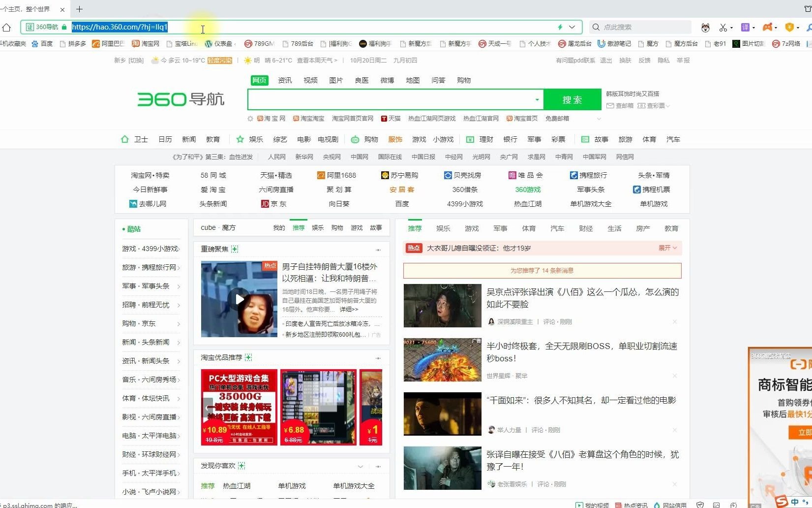This screenshot has width=812, height=508.
Task: Open dropdown arrow beside translate extension
Action: (x=753, y=28)
